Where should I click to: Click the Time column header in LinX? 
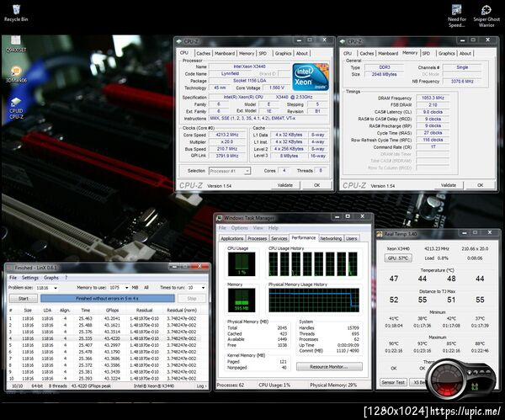(85, 311)
